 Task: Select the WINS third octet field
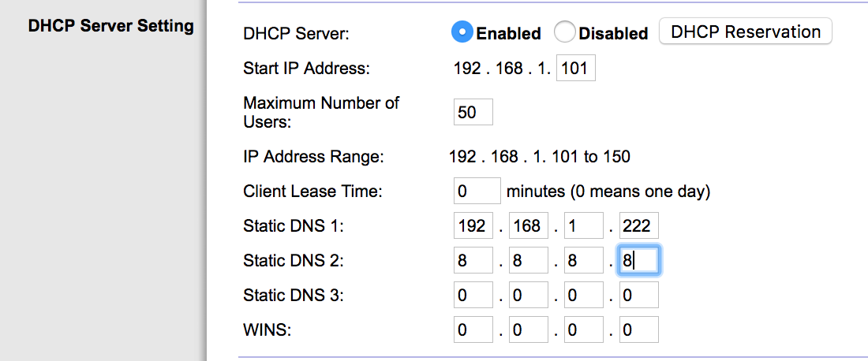[584, 330]
